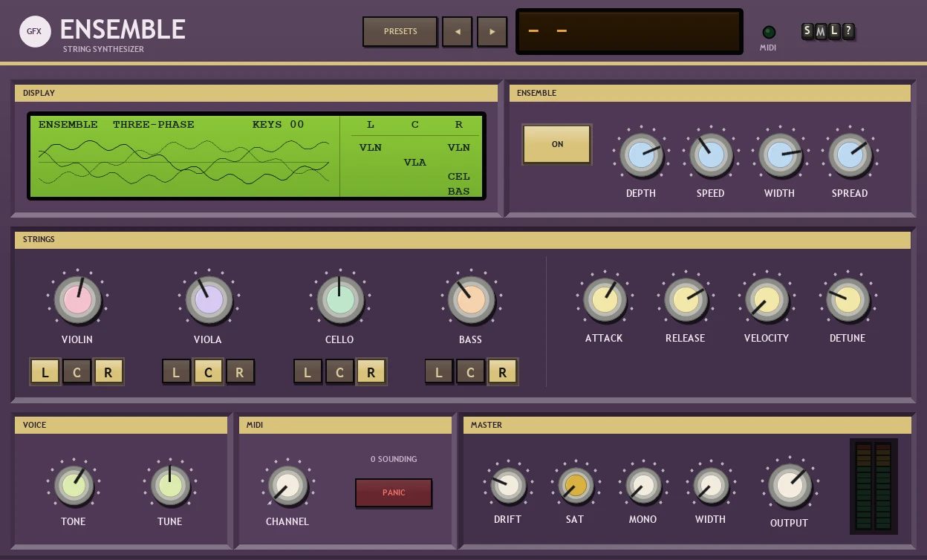Viewport: 927px width, 560px height.
Task: Click the master WIDTH knob
Action: [710, 486]
